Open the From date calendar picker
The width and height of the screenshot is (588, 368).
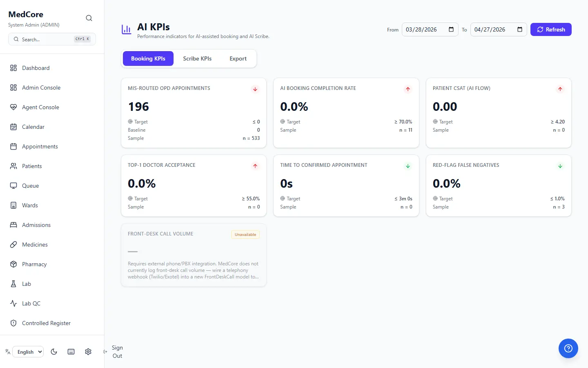click(x=451, y=29)
